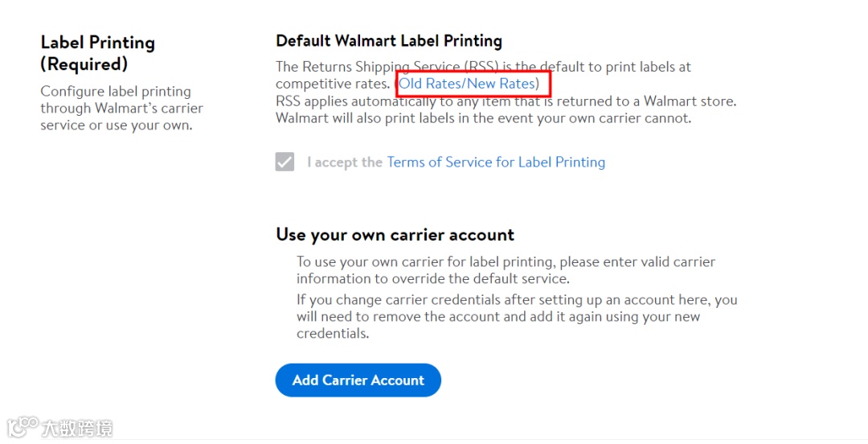Click the "To use your own carrier" instruction
Viewport: 868px width, 444px height.
pyautogui.click(x=506, y=262)
